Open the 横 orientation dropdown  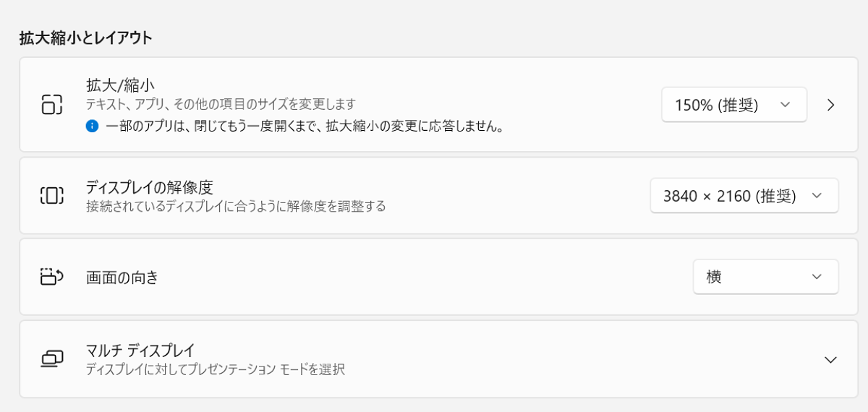click(x=765, y=277)
